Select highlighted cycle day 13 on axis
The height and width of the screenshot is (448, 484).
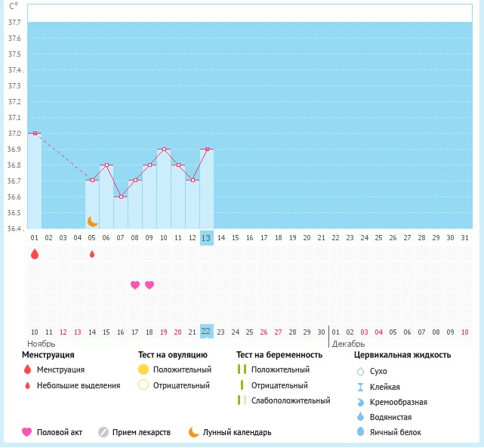[x=207, y=238]
